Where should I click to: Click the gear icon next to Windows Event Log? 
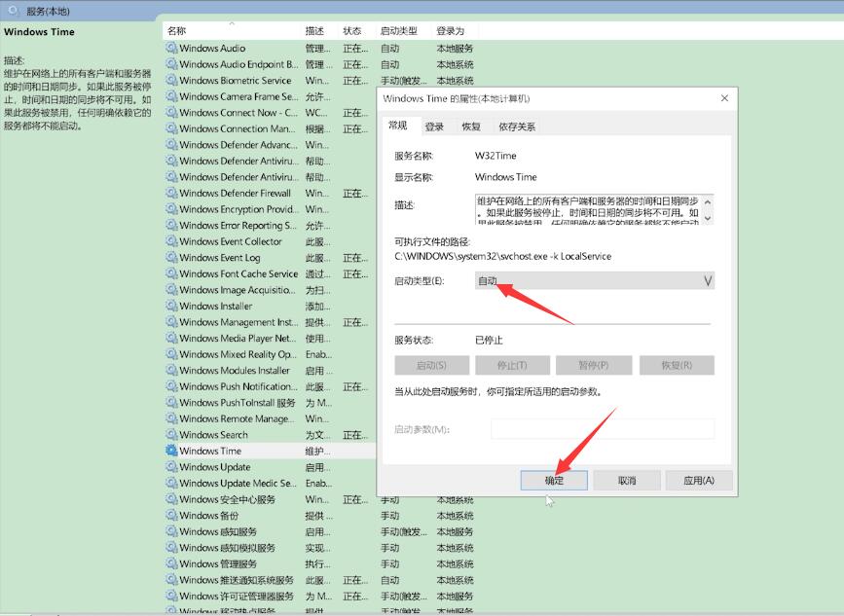click(171, 257)
